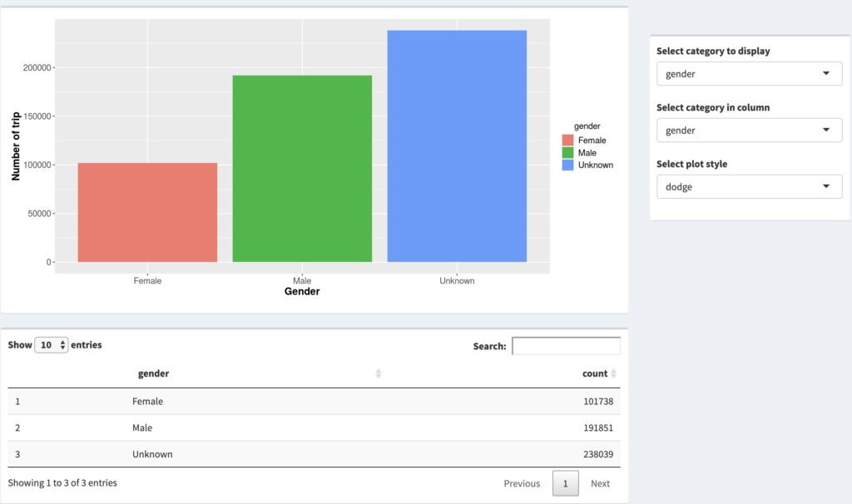
Task: Select the Female cell in table
Action: tap(148, 402)
